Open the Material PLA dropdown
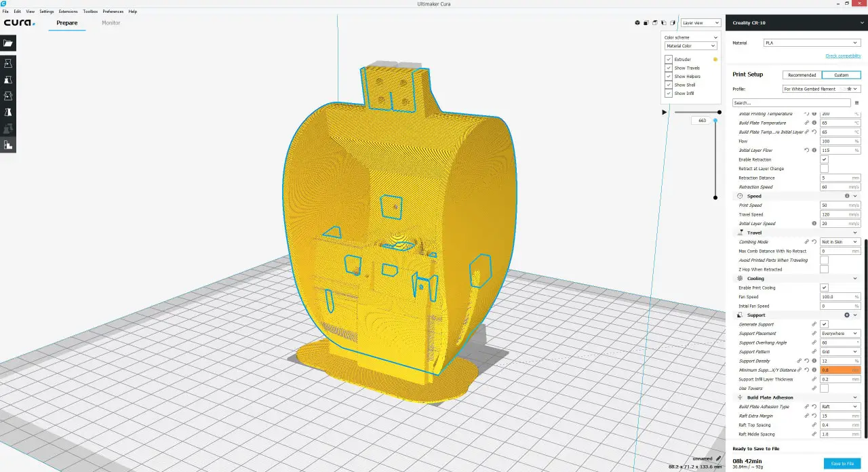The width and height of the screenshot is (868, 472). [812, 43]
